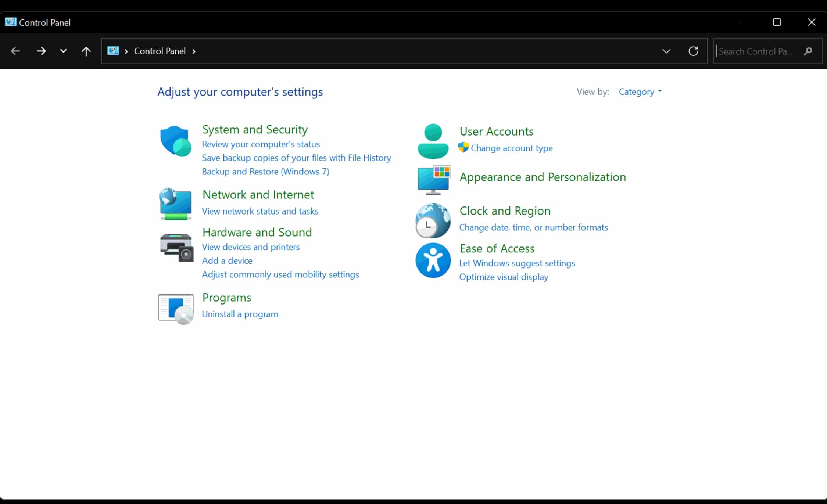The width and height of the screenshot is (827, 504).
Task: Open View network status and tasks
Action: click(x=260, y=211)
